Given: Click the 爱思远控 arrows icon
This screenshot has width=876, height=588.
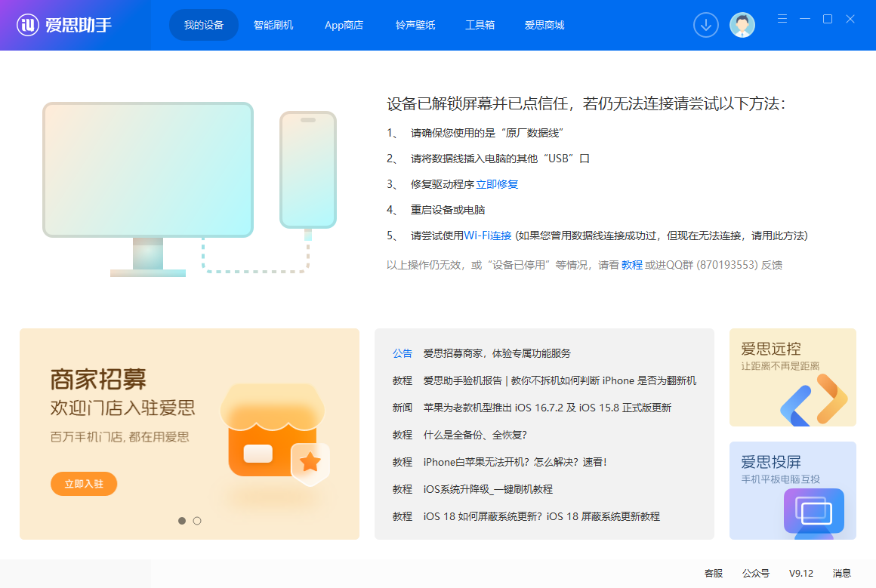Looking at the screenshot, I should 814,399.
